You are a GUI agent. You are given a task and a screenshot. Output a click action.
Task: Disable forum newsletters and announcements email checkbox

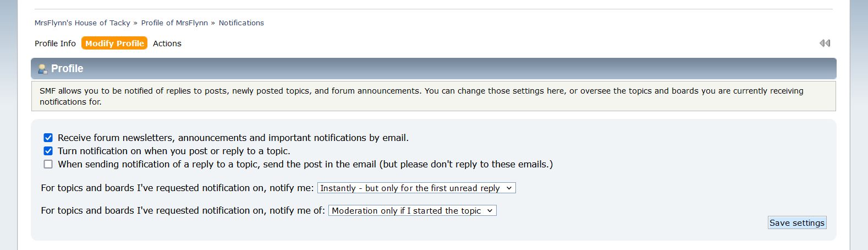(x=48, y=138)
